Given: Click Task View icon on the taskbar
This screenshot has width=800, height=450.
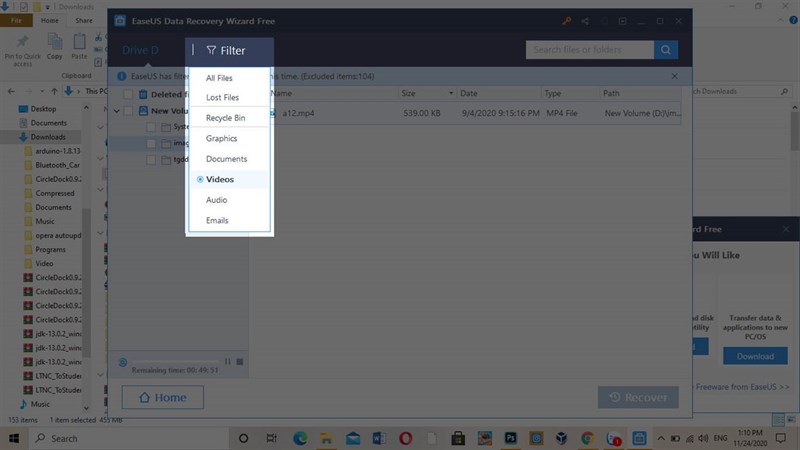Looking at the screenshot, I should tap(271, 438).
